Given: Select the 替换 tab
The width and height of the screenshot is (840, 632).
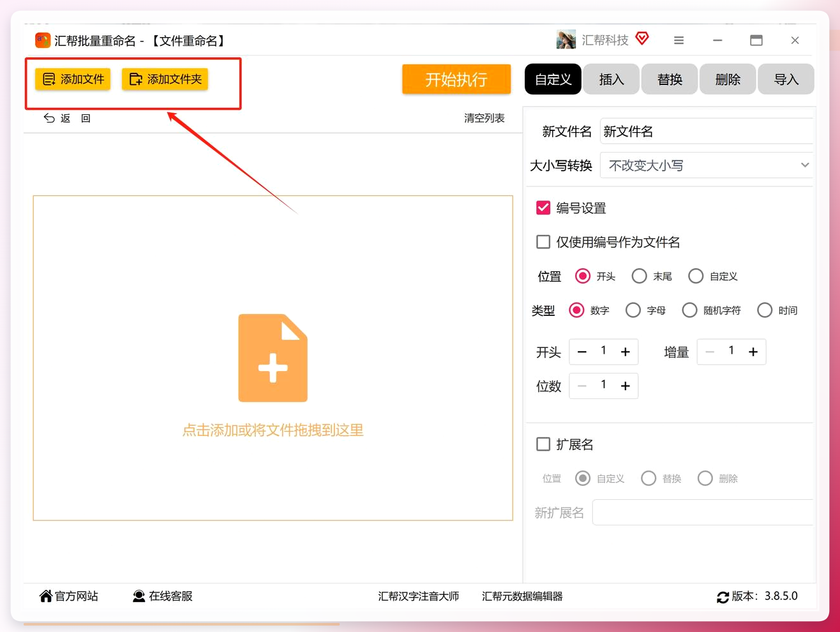Looking at the screenshot, I should click(670, 79).
